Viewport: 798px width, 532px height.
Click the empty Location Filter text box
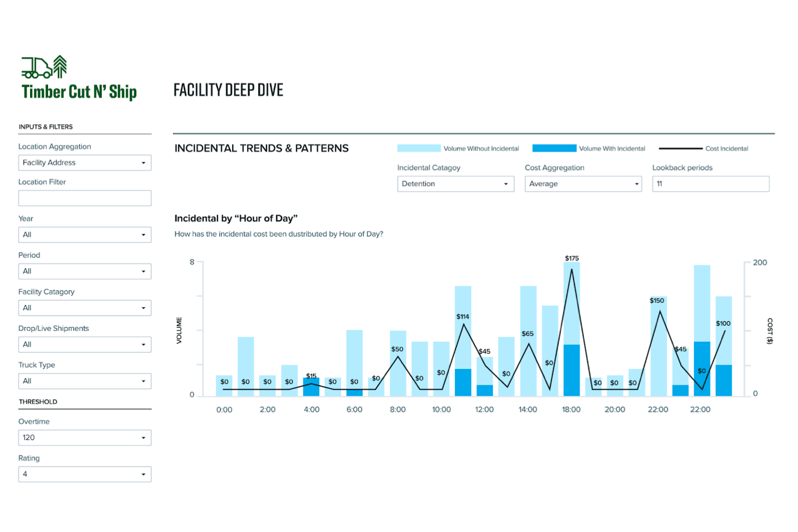pyautogui.click(x=84, y=198)
